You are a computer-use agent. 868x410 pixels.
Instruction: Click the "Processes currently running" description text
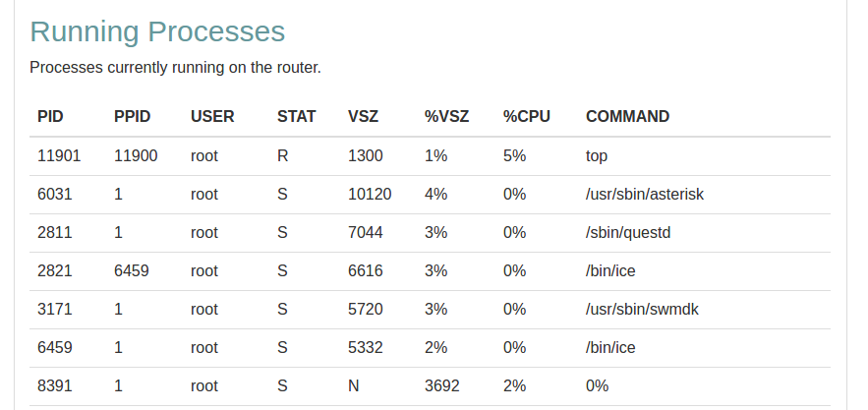pyautogui.click(x=175, y=68)
